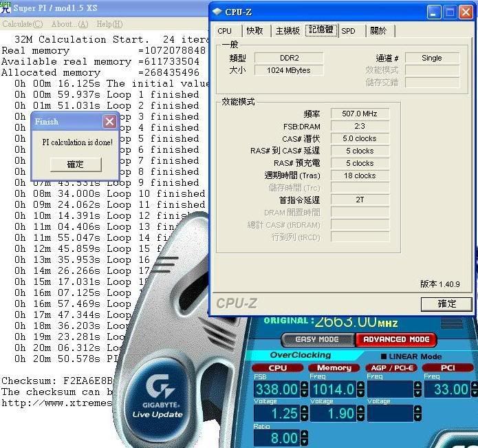Click the 32M Calculation Start line
478x448 pixels.
click(111, 39)
